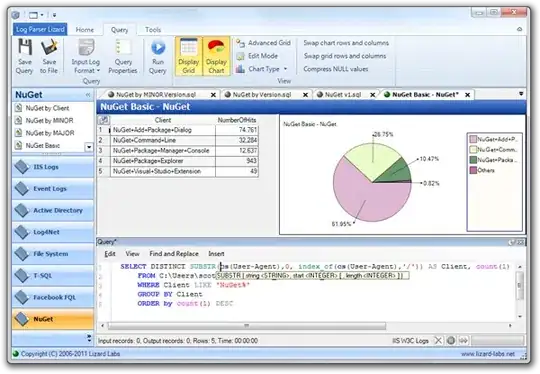Click the light yellow NuGet+Comm legend swatch

pos(473,149)
